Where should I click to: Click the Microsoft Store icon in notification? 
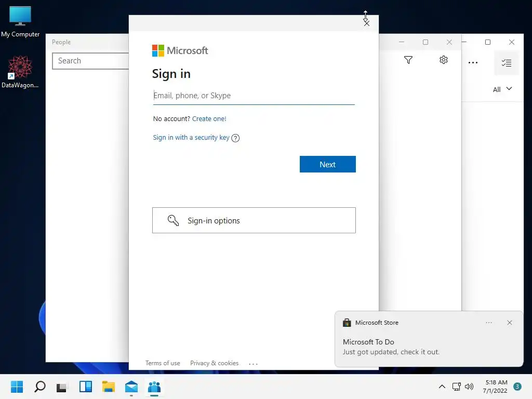347,322
